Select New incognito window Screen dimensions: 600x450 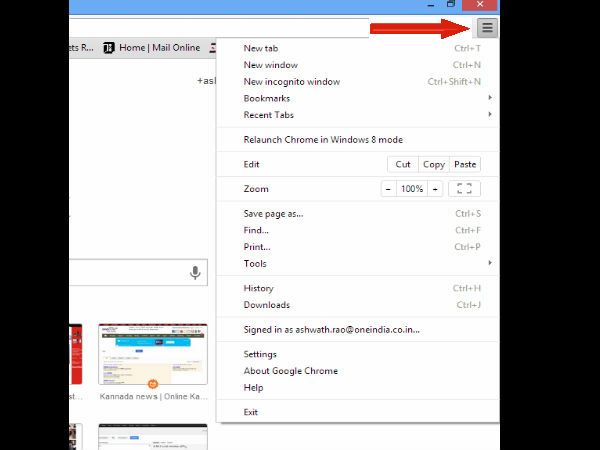(x=292, y=82)
